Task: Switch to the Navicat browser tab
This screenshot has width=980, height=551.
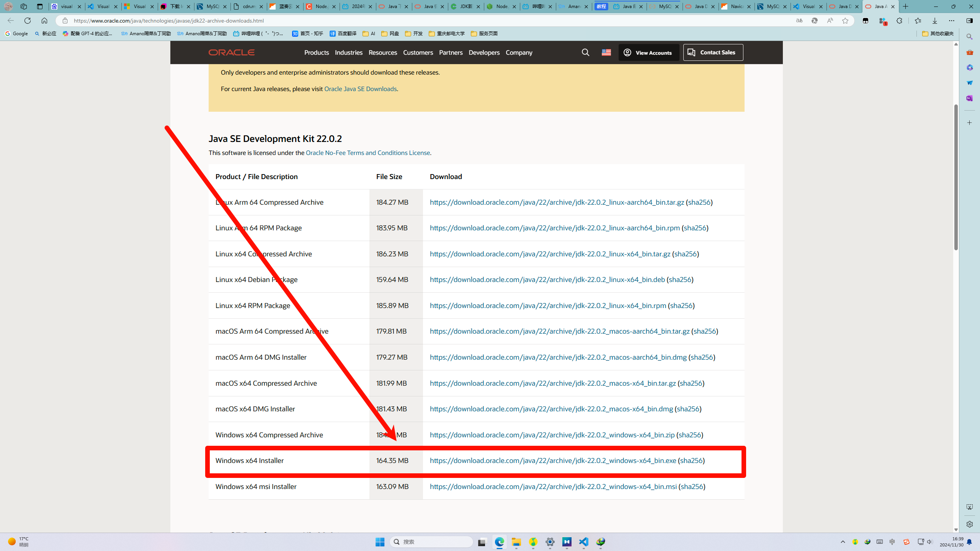Action: 737,7
